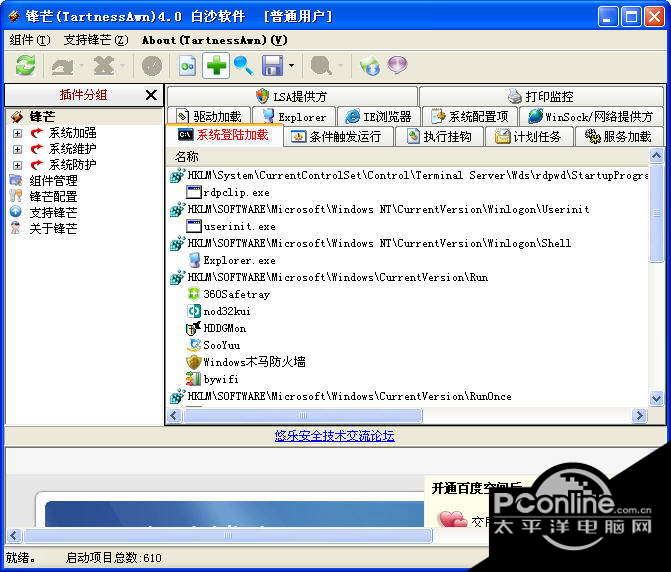Select the rdpclip.exe entry
The image size is (671, 572).
click(x=236, y=193)
